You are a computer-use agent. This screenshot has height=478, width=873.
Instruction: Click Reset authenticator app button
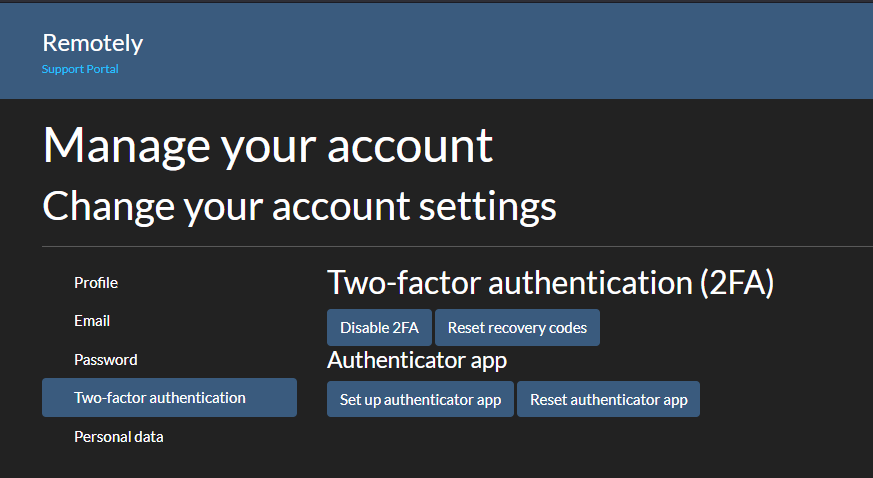pyautogui.click(x=609, y=400)
